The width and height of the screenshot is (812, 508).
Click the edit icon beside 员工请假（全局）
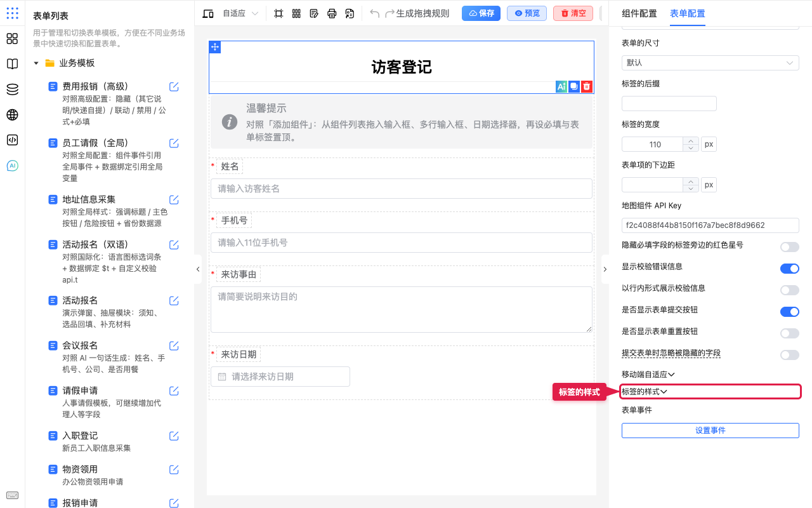(174, 143)
